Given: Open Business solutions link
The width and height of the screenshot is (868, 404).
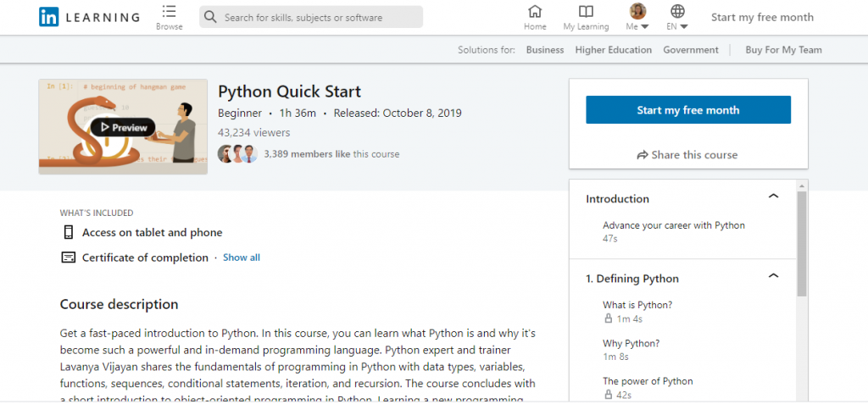Looking at the screenshot, I should (545, 50).
